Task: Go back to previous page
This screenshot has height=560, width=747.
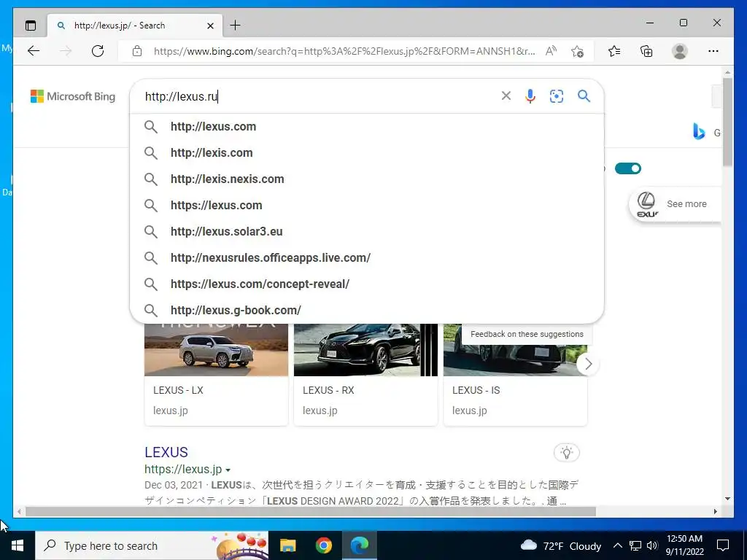Action: [x=34, y=51]
